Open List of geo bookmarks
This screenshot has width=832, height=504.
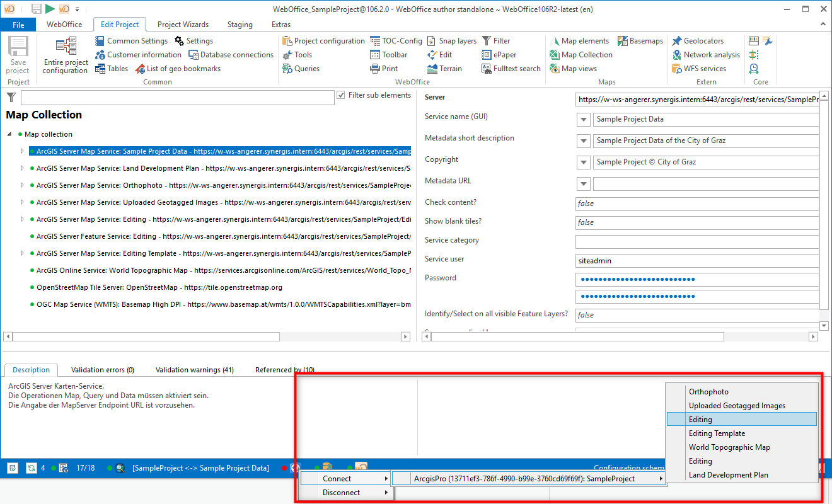tap(184, 68)
